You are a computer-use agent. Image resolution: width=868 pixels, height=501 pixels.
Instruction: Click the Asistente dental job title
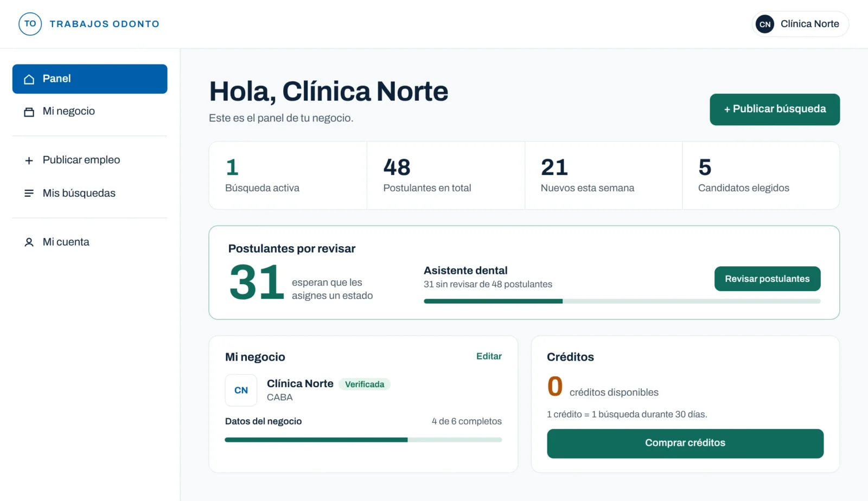click(465, 271)
